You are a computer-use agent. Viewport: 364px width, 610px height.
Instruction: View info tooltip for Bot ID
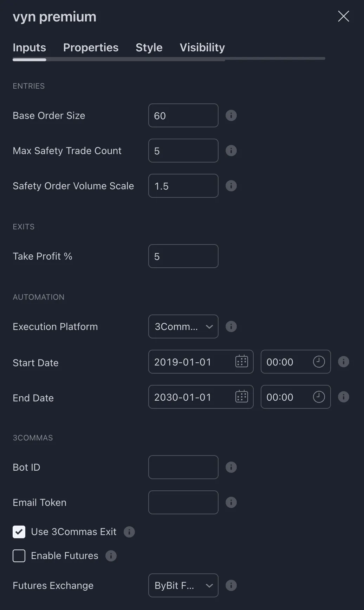coord(231,467)
